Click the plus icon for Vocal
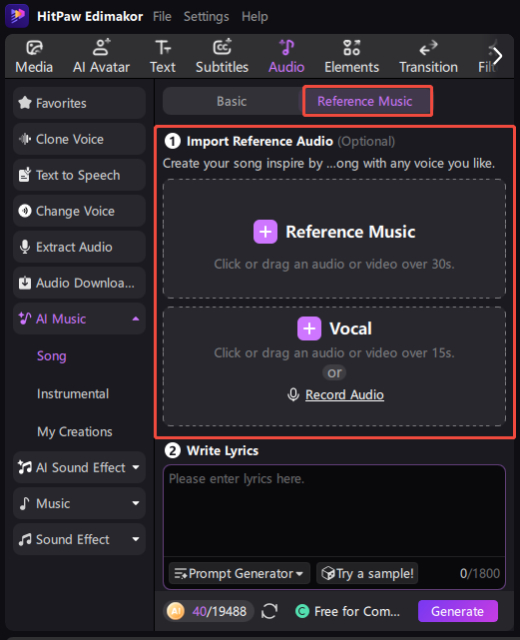The image size is (520, 640). click(309, 328)
